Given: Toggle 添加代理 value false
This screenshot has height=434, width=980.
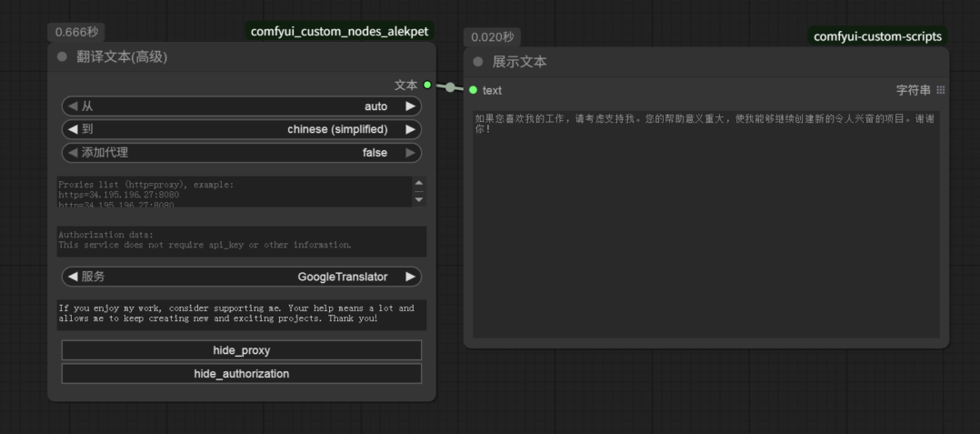Looking at the screenshot, I should (241, 153).
